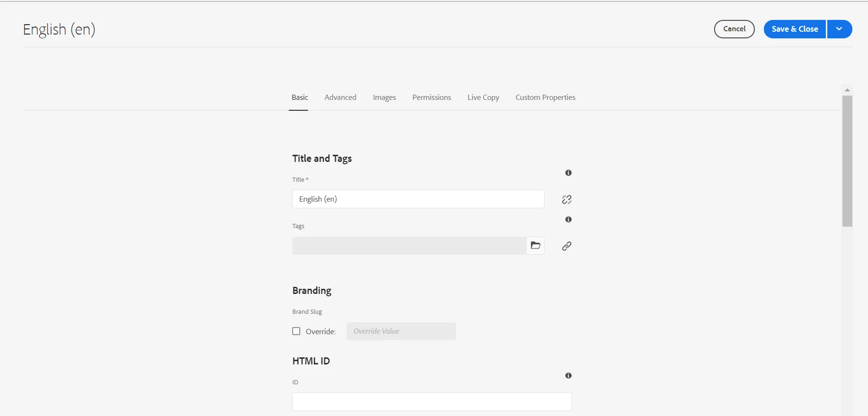The width and height of the screenshot is (868, 416).
Task: Open the Live Copy tab
Action: pos(483,97)
